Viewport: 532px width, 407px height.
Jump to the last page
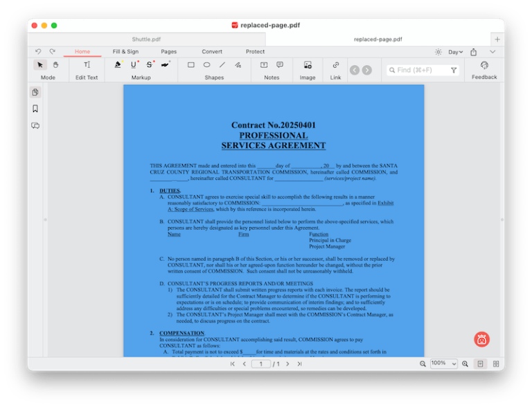(299, 364)
